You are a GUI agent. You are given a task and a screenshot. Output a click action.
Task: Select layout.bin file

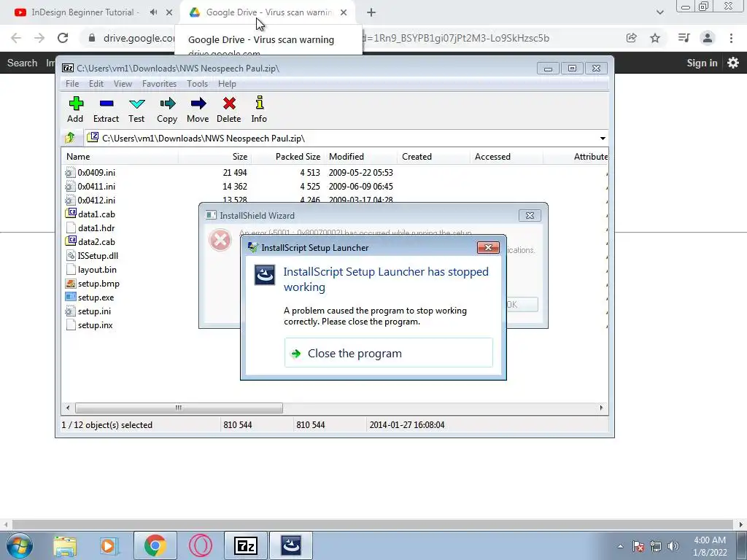[x=97, y=270]
